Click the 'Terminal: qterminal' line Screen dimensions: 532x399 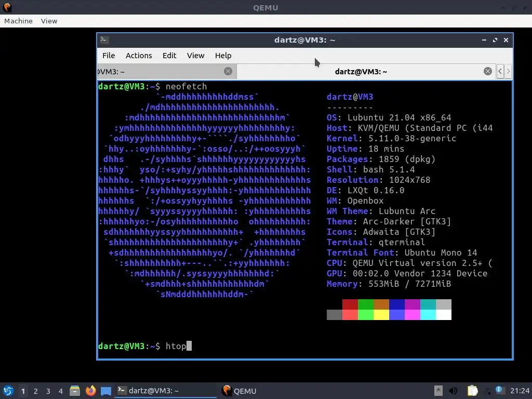click(376, 242)
